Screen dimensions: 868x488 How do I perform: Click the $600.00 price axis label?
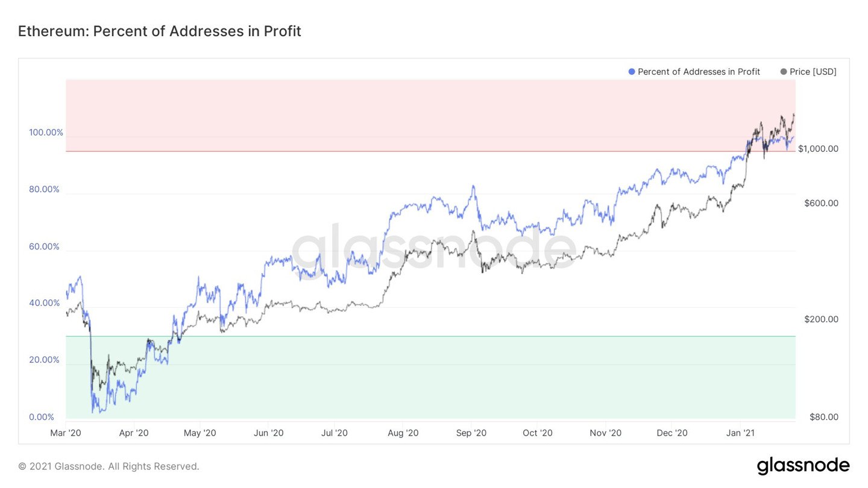pyautogui.click(x=821, y=204)
